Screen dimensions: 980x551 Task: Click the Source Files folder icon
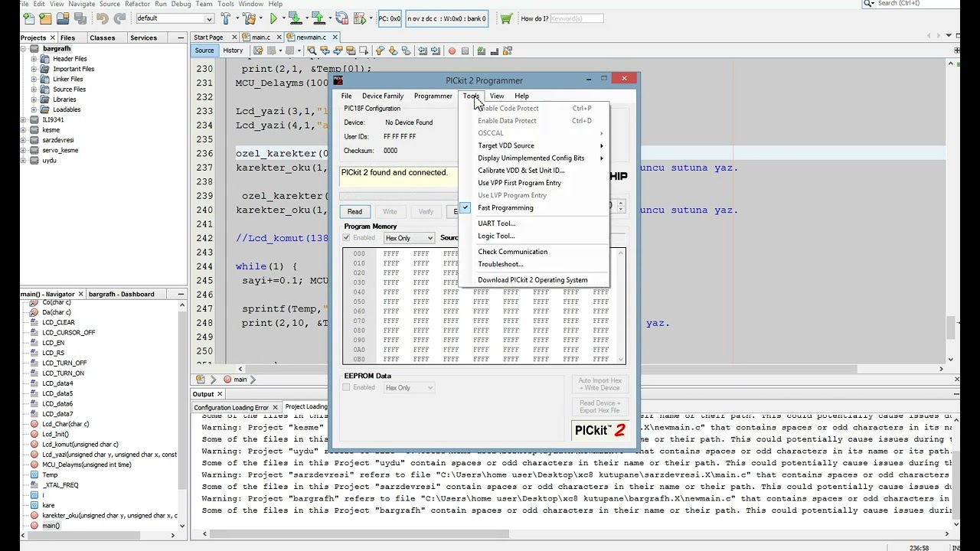(44, 89)
